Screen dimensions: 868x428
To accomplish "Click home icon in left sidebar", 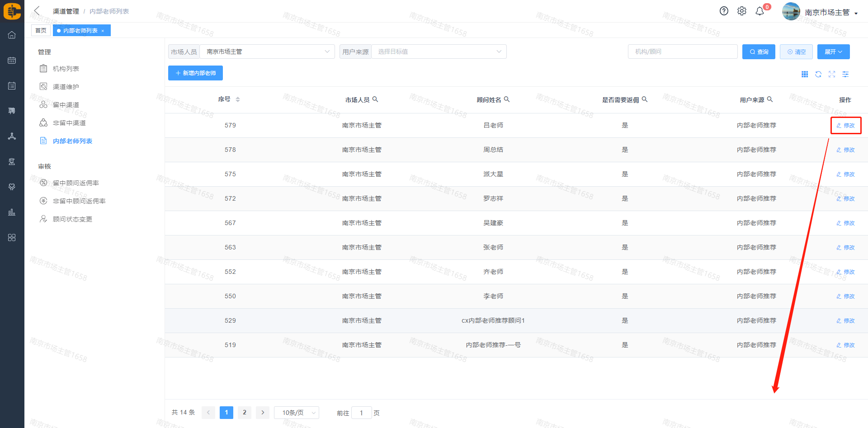I will tap(12, 35).
